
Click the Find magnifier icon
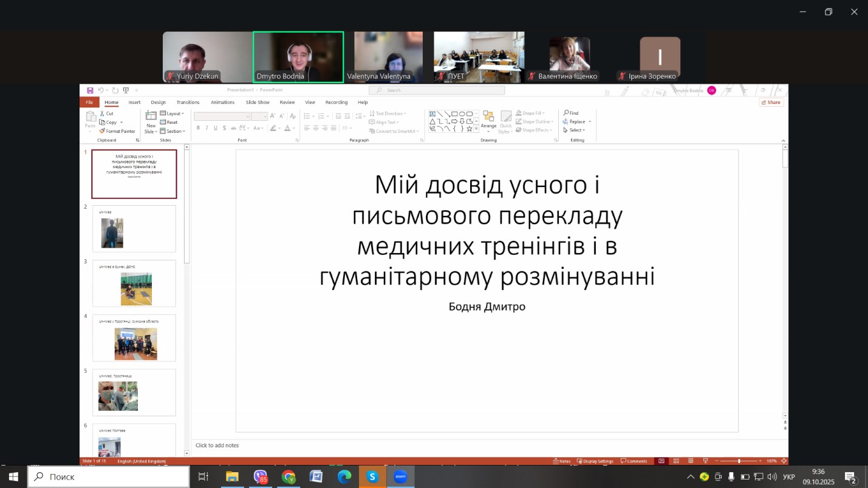566,113
